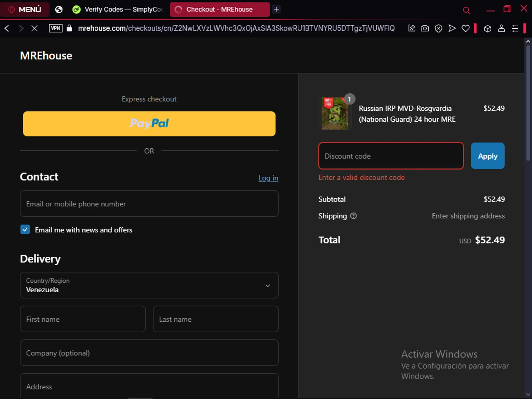This screenshot has width=532, height=399.
Task: Select the Checkout - MREhouse tab
Action: coord(220,10)
